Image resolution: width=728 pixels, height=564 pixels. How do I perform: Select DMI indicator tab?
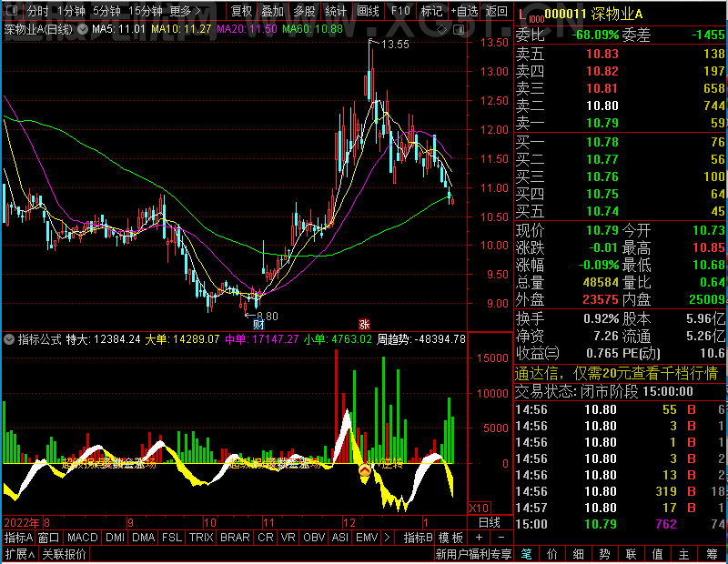115,538
